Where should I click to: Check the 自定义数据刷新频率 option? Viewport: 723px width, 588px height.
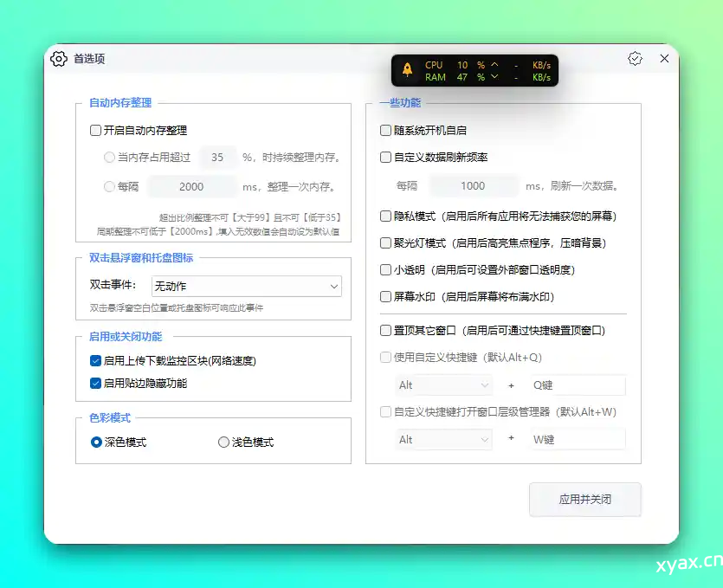tap(385, 157)
